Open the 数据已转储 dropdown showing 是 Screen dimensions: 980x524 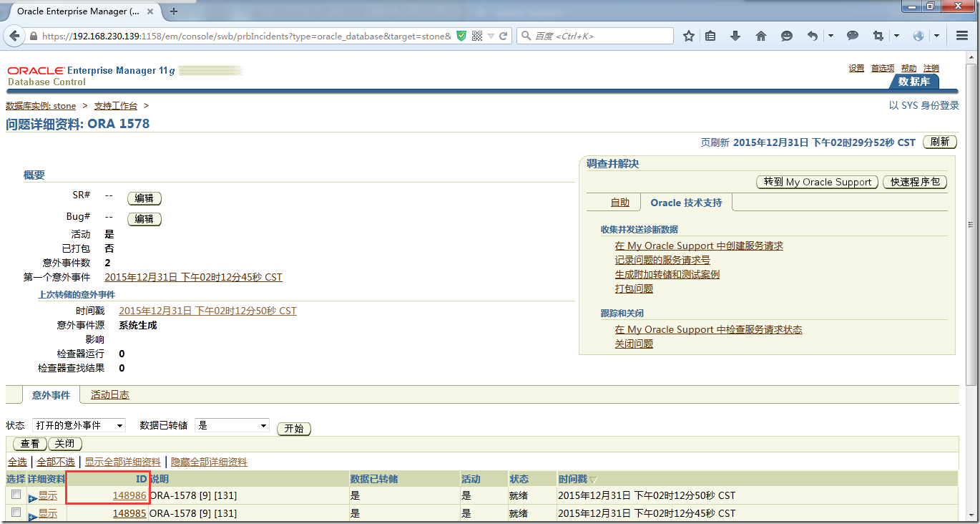[232, 425]
